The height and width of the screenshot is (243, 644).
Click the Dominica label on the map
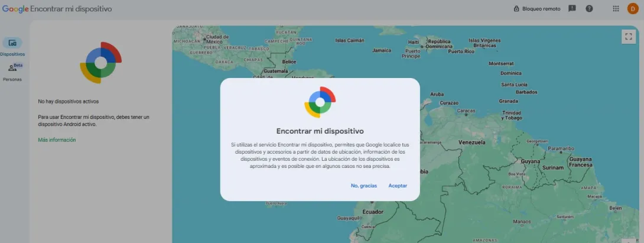(511, 73)
